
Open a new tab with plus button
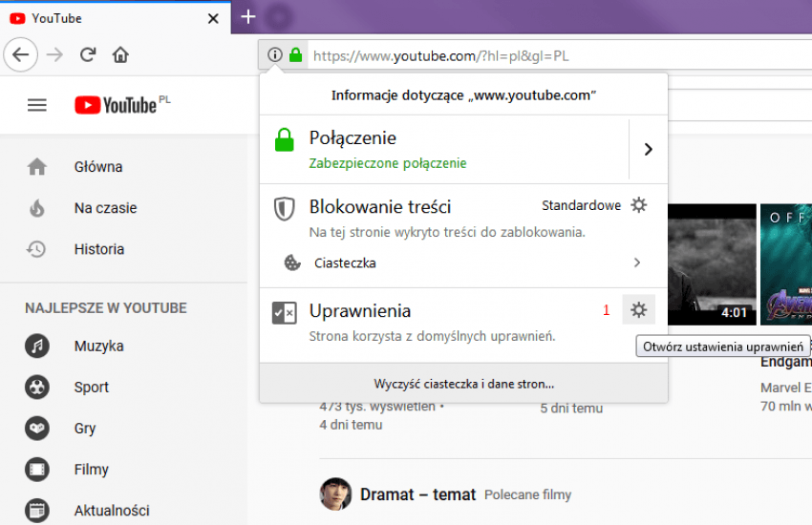248,16
